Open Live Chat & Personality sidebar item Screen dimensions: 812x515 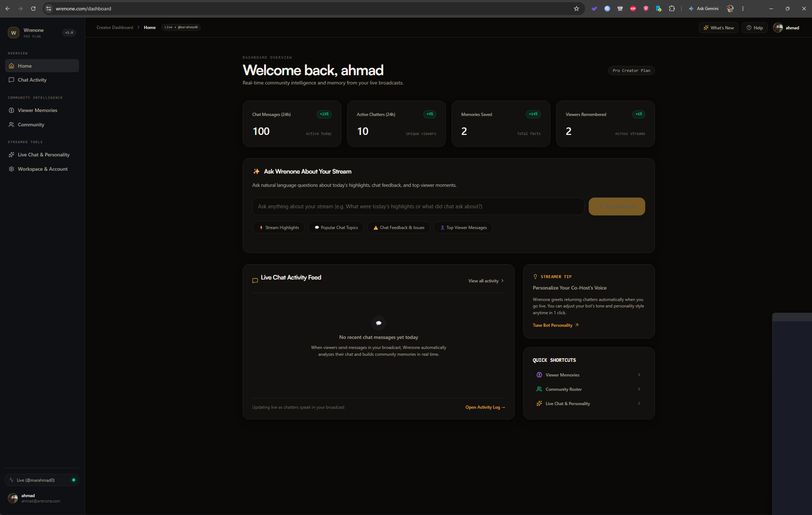(x=42, y=155)
